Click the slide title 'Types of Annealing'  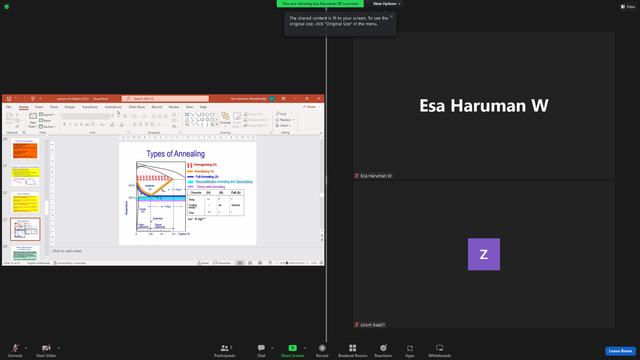(x=176, y=154)
